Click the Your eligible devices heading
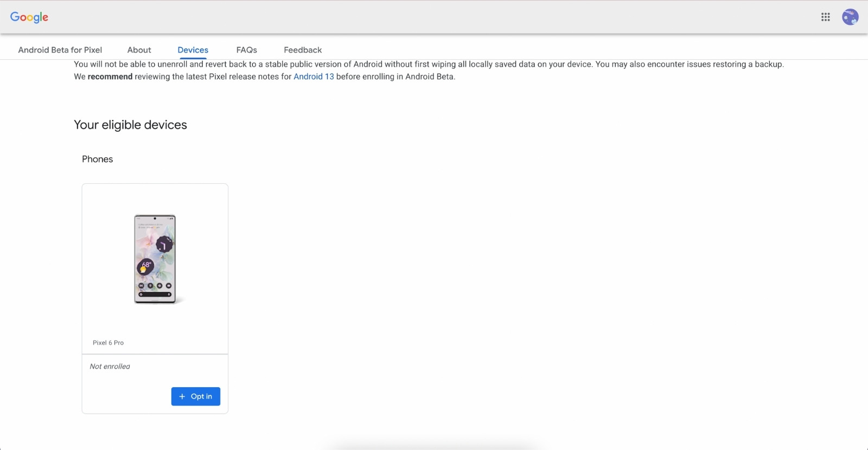868x450 pixels. point(131,125)
